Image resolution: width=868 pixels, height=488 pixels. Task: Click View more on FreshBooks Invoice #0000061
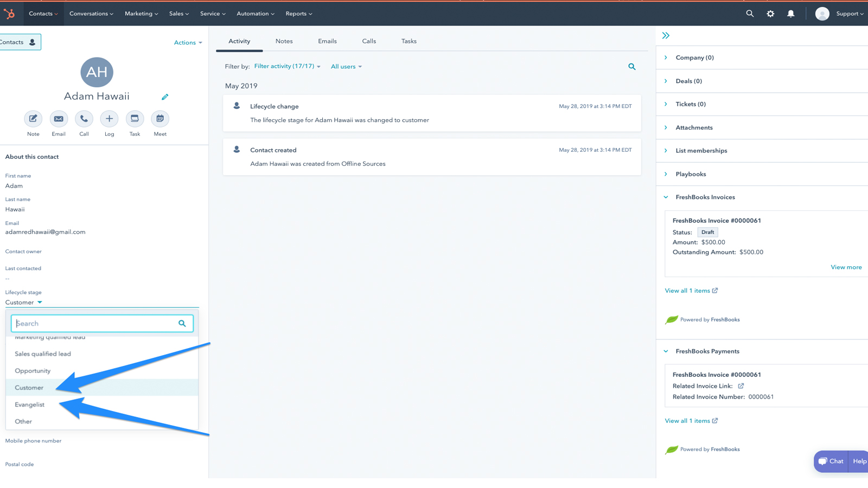coord(846,267)
